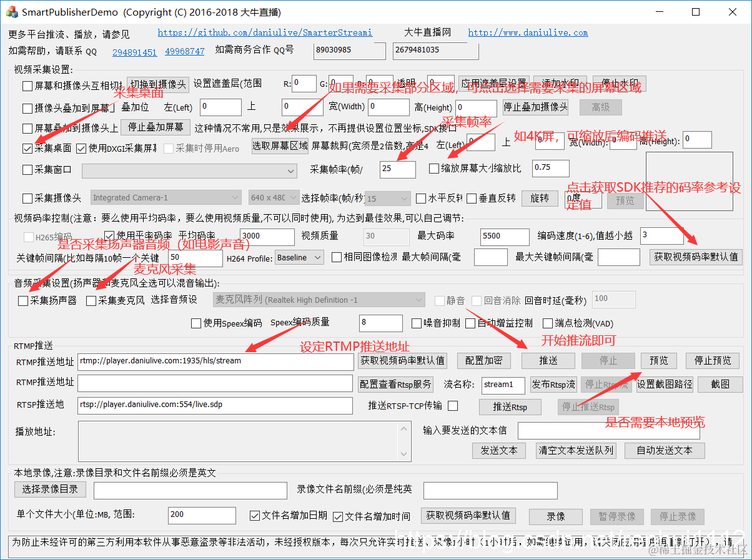Enable 采集扬声器 checkbox
The height and width of the screenshot is (560, 752).
pyautogui.click(x=23, y=301)
